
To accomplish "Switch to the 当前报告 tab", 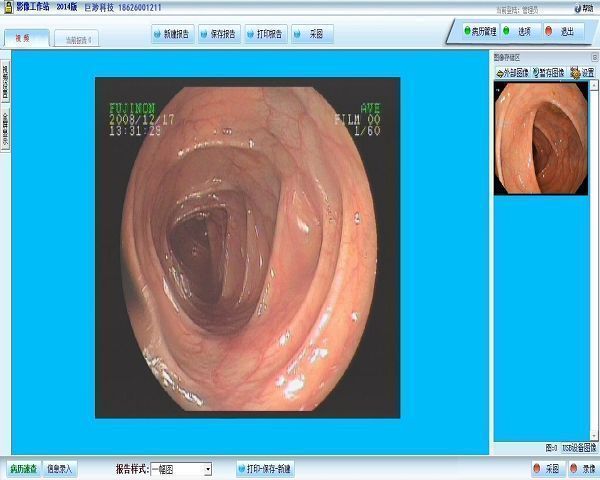I will pos(79,40).
